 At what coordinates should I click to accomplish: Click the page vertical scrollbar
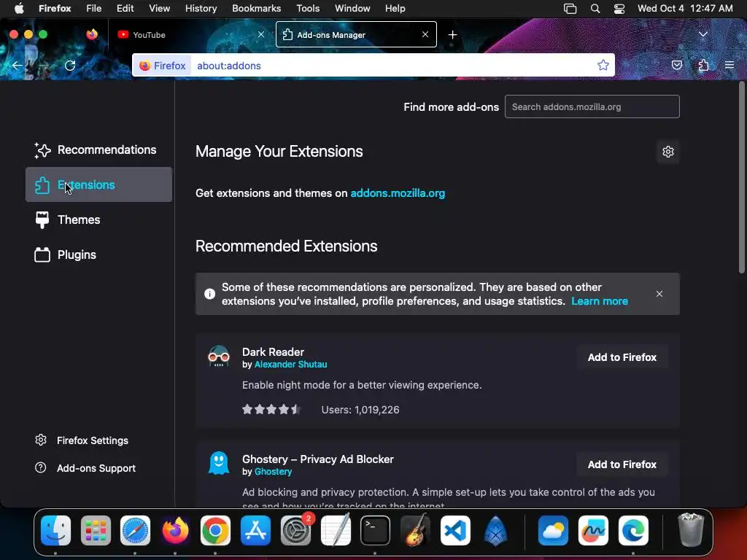(x=742, y=178)
